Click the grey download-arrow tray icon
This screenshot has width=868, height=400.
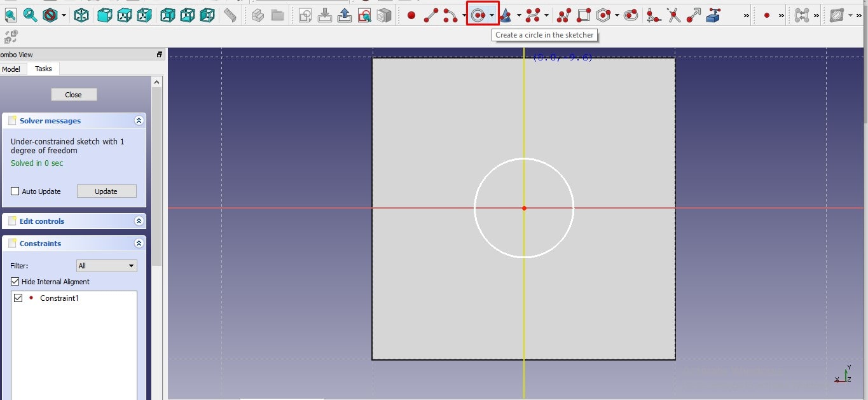[325, 15]
